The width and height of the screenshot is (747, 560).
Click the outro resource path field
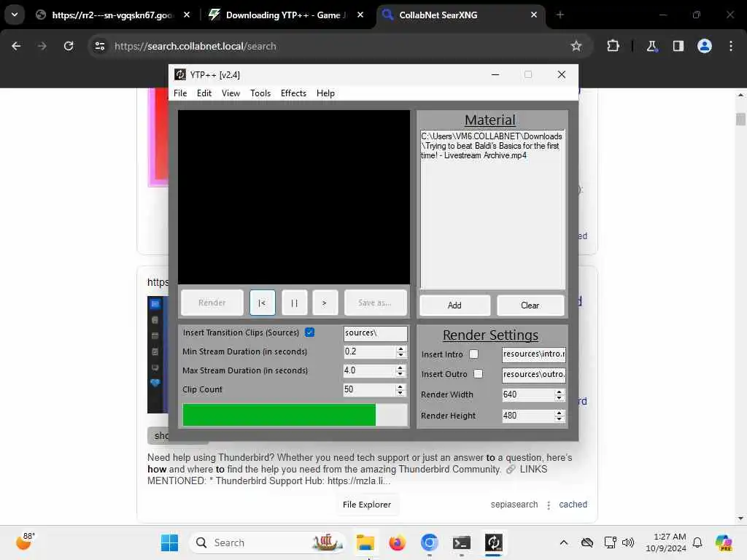click(533, 374)
